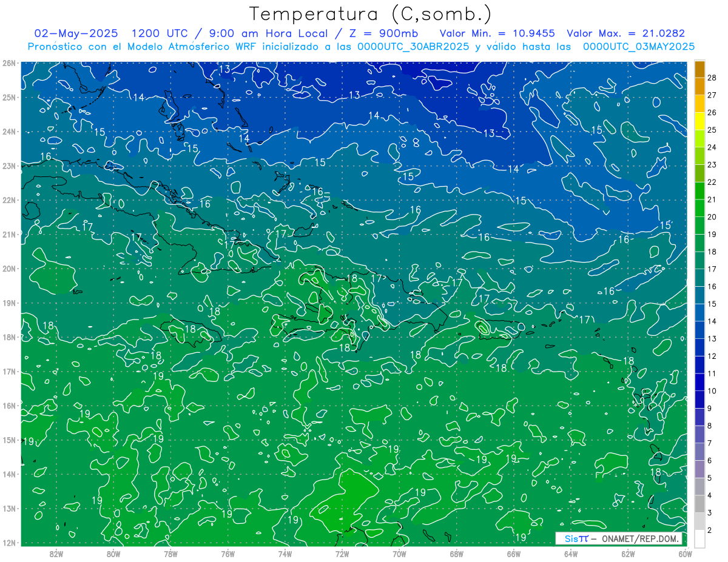Click the '21N' latitude axis label

tap(9, 234)
